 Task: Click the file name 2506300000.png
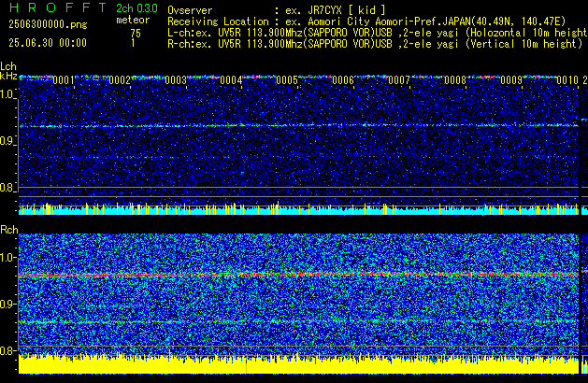point(48,24)
